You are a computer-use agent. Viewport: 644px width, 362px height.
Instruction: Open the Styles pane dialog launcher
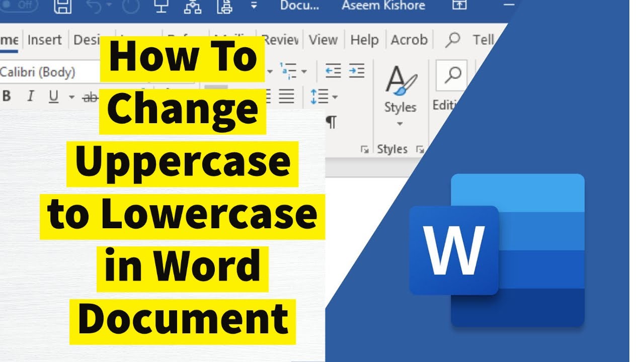coord(419,149)
